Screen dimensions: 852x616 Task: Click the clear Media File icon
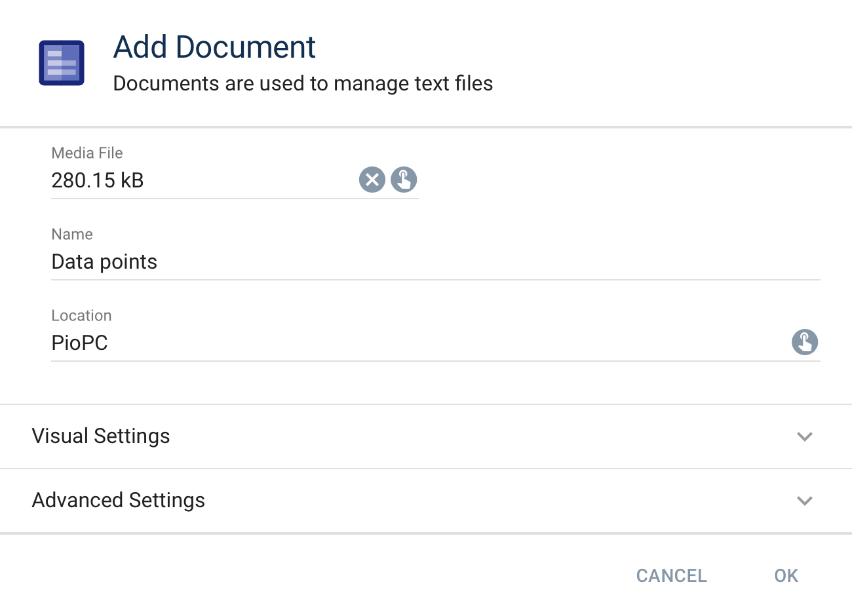pyautogui.click(x=372, y=180)
